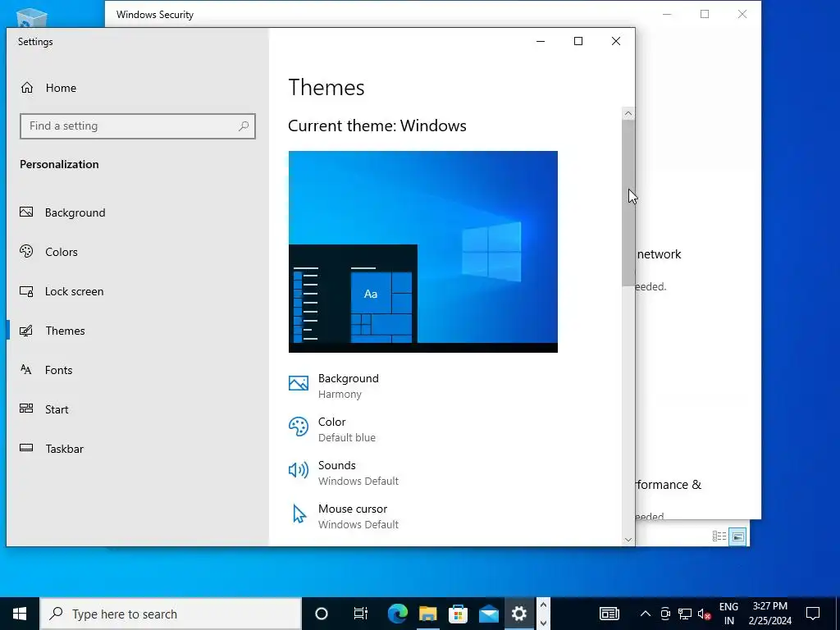Screen dimensions: 840x630
Task: Open the Windows Start menu
Action: (20, 614)
